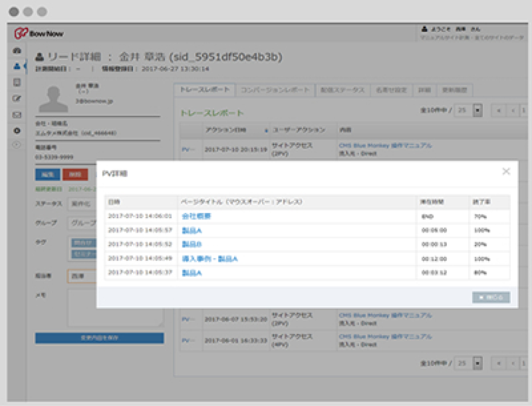
Task: Open CMS Blue Monkey link in 2017-07-10 row
Action: pyautogui.click(x=385, y=145)
